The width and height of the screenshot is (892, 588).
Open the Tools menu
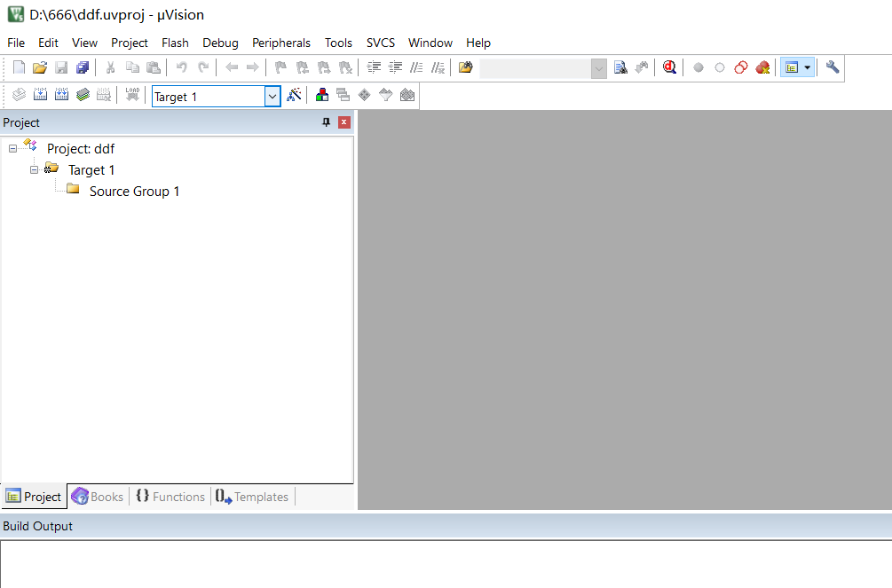click(338, 43)
